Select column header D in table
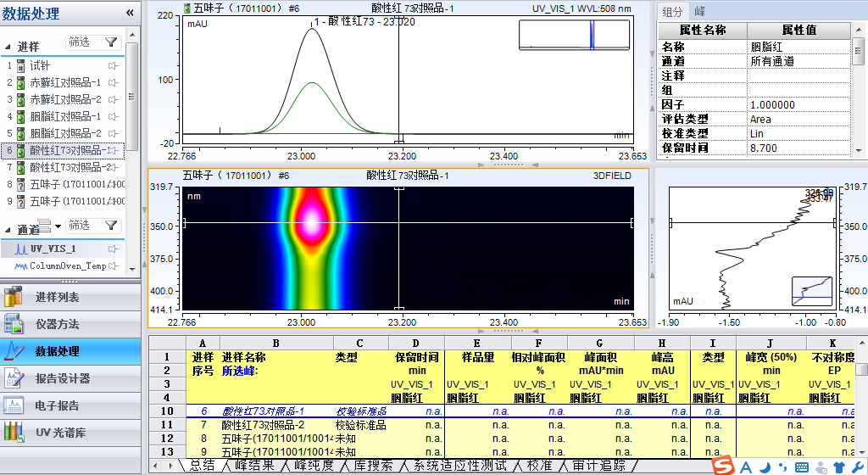This screenshot has width=868, height=475. tap(415, 344)
